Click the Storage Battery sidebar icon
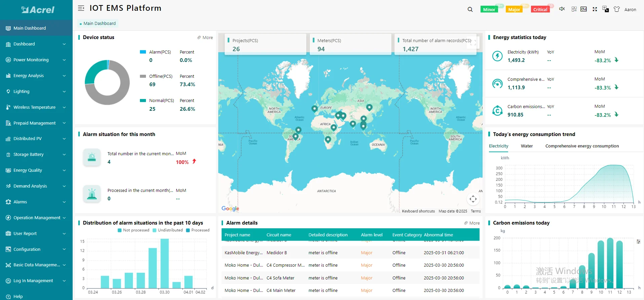Image resolution: width=644 pixels, height=300 pixels. click(x=8, y=155)
